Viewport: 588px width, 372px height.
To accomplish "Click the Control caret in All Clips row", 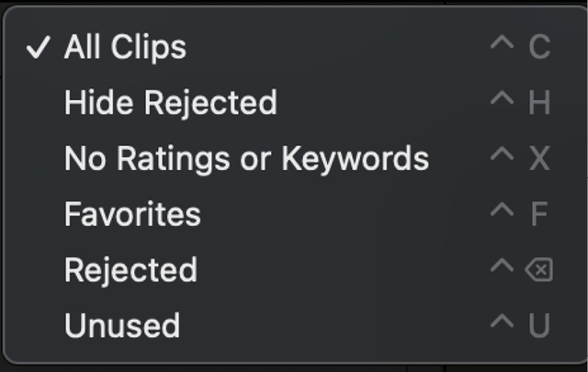I will pos(502,44).
